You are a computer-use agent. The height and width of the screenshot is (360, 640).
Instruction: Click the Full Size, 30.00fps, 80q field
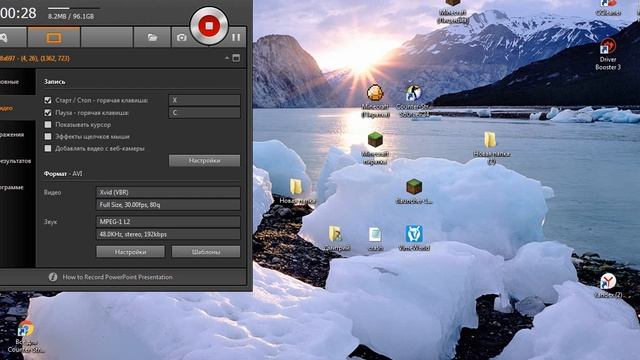click(x=168, y=204)
